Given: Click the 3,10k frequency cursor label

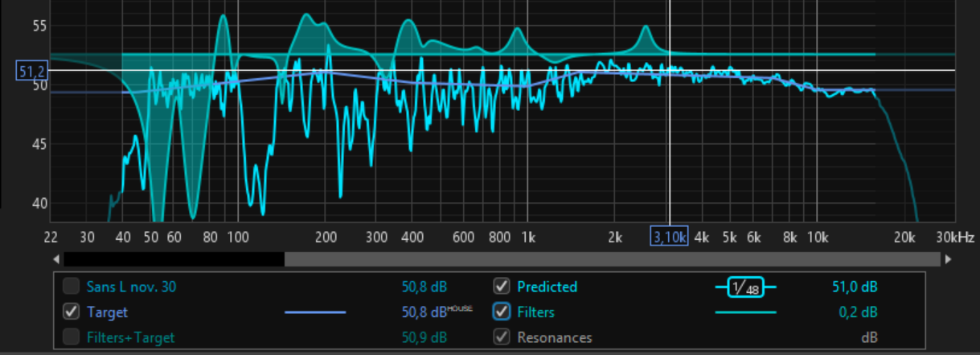Looking at the screenshot, I should pyautogui.click(x=669, y=237).
